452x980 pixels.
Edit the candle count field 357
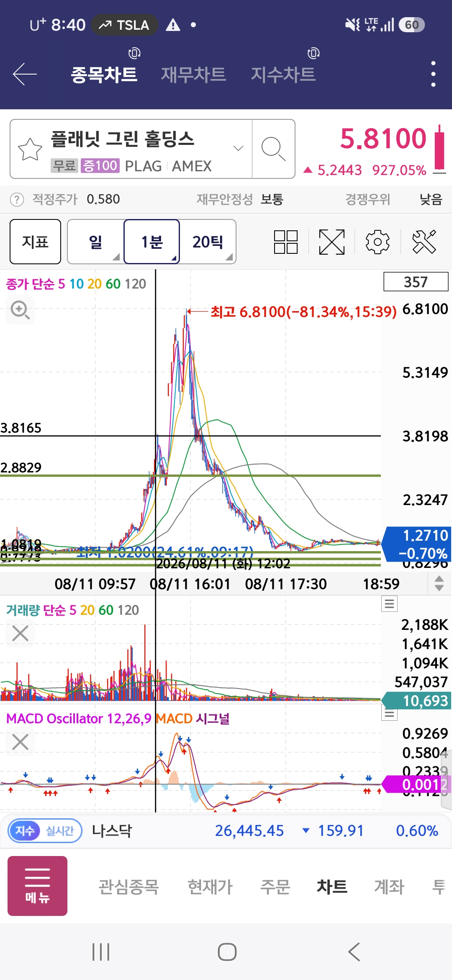416,282
